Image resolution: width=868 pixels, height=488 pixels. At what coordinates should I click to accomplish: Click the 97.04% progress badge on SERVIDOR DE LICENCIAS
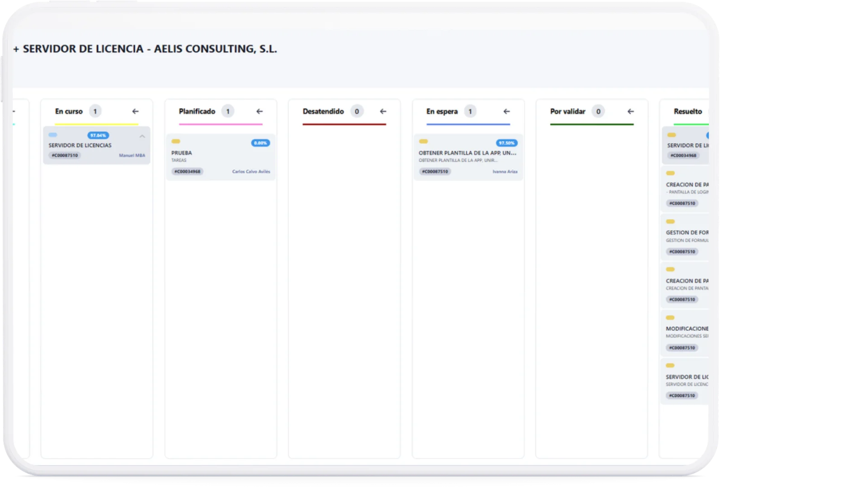point(98,135)
